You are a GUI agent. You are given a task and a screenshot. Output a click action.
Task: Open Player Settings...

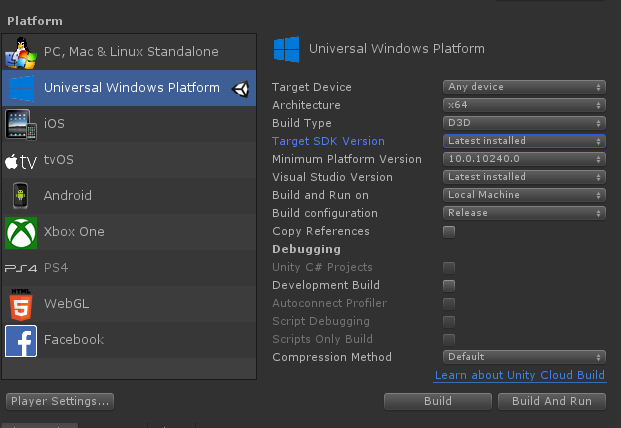click(60, 401)
